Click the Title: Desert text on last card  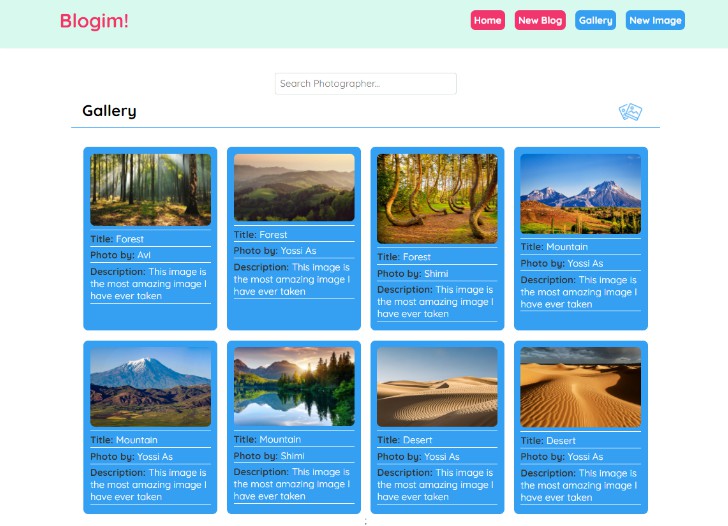548,441
